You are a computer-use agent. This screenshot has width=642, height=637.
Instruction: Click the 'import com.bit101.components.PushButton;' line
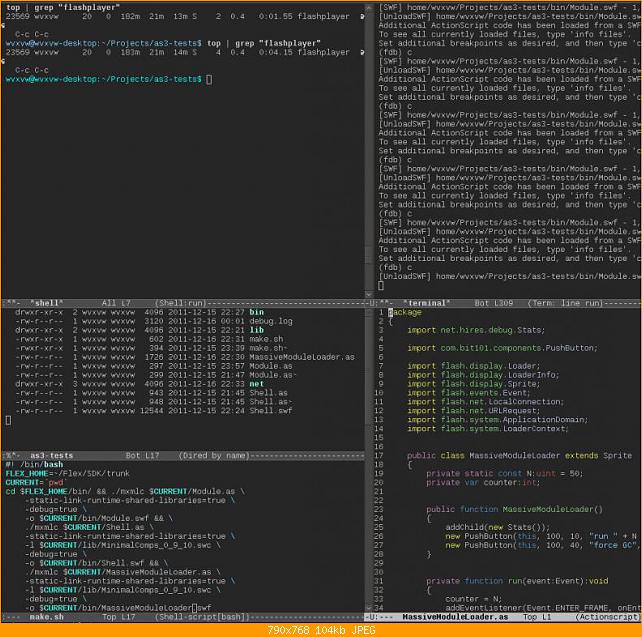coord(502,348)
